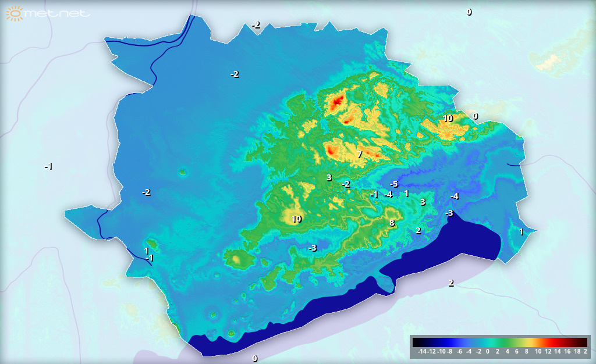Click the easternmost 10 temperature label
596x364 pixels.
point(447,118)
